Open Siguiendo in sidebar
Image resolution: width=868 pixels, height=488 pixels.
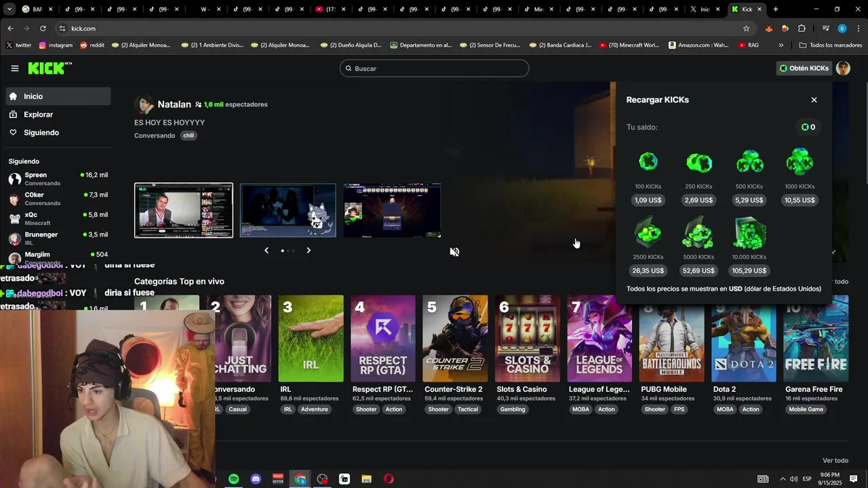[x=58, y=132]
